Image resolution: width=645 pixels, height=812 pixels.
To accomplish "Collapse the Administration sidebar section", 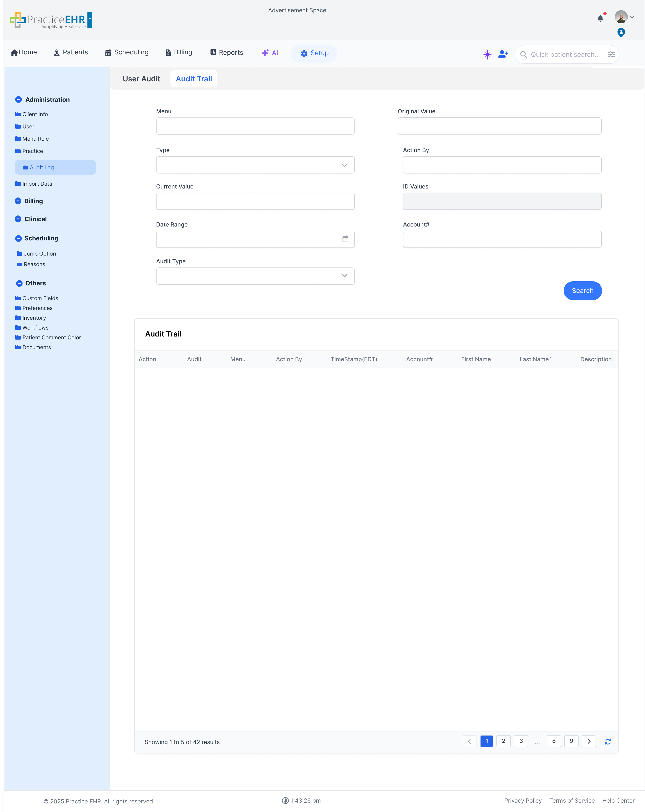I will tap(18, 99).
